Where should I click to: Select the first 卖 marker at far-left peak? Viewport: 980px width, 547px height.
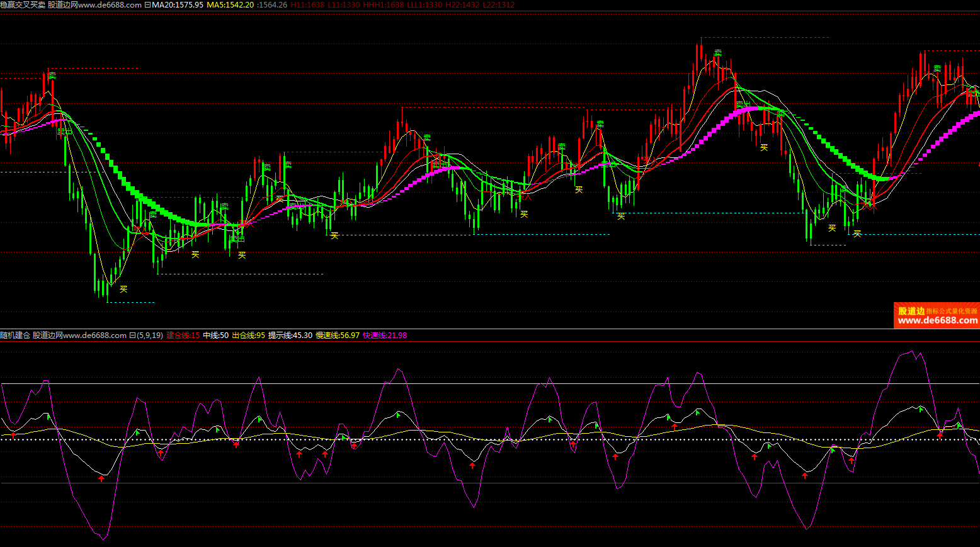(52, 76)
